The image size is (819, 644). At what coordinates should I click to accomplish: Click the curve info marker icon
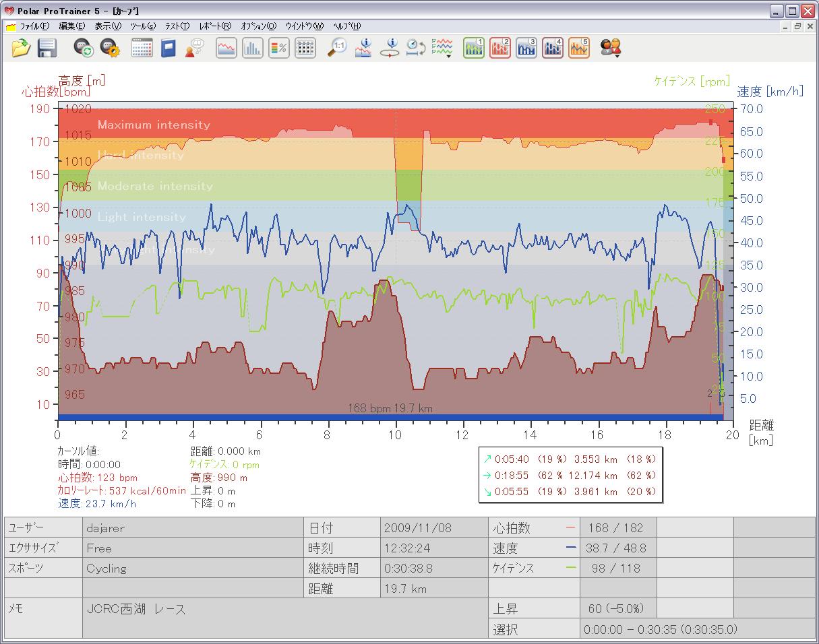(x=363, y=48)
